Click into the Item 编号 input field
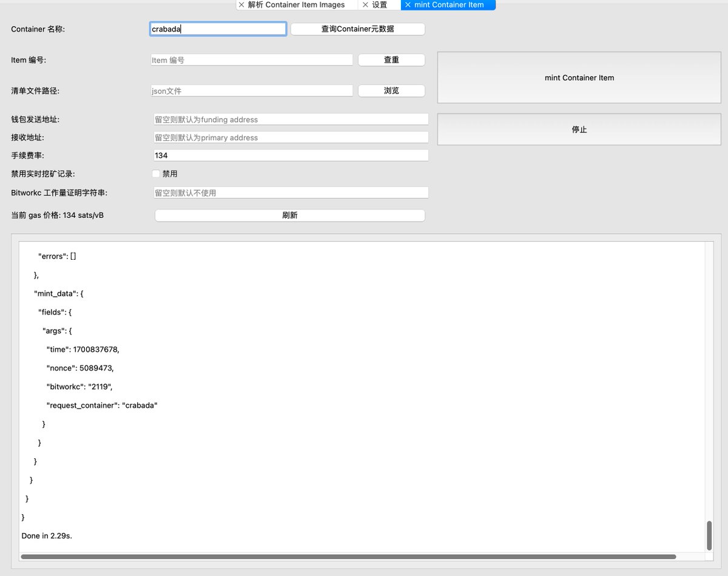The width and height of the screenshot is (728, 576). click(x=252, y=60)
